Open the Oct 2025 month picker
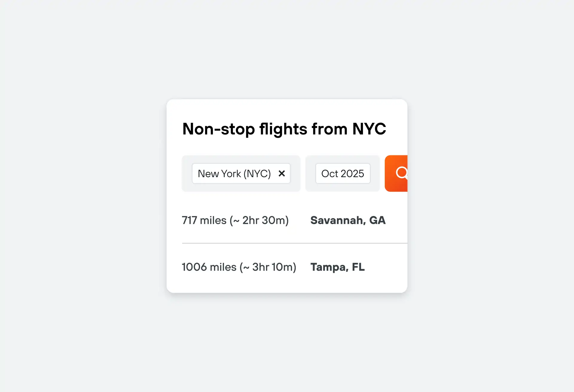 [x=343, y=173]
